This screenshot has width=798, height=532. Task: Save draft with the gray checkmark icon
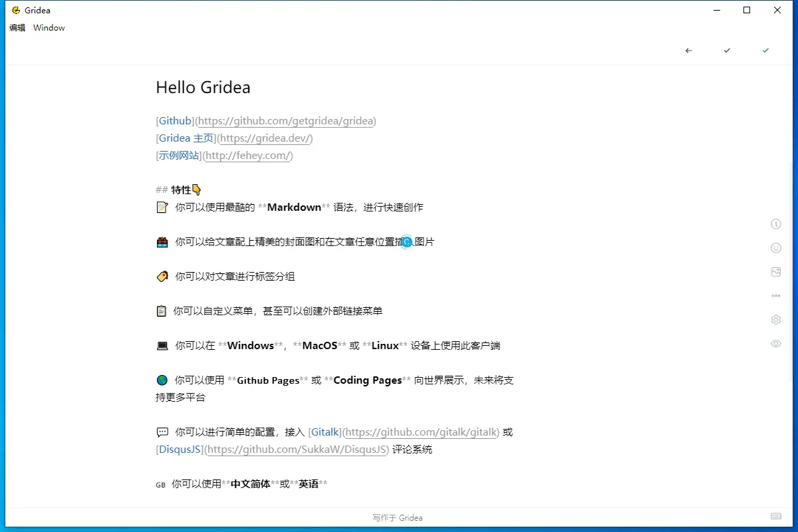727,51
